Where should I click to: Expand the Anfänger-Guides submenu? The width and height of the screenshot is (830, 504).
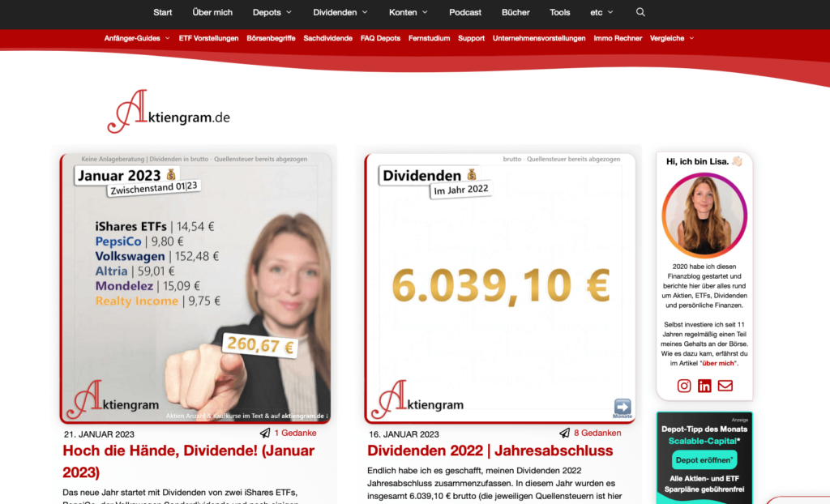point(137,38)
